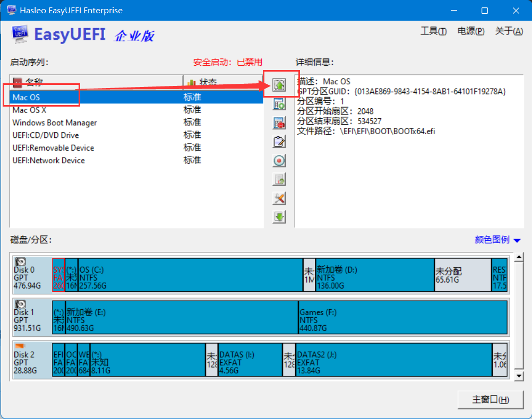Viewport: 532px width, 419px height.
Task: Delete the selected boot entry
Action: point(279,123)
